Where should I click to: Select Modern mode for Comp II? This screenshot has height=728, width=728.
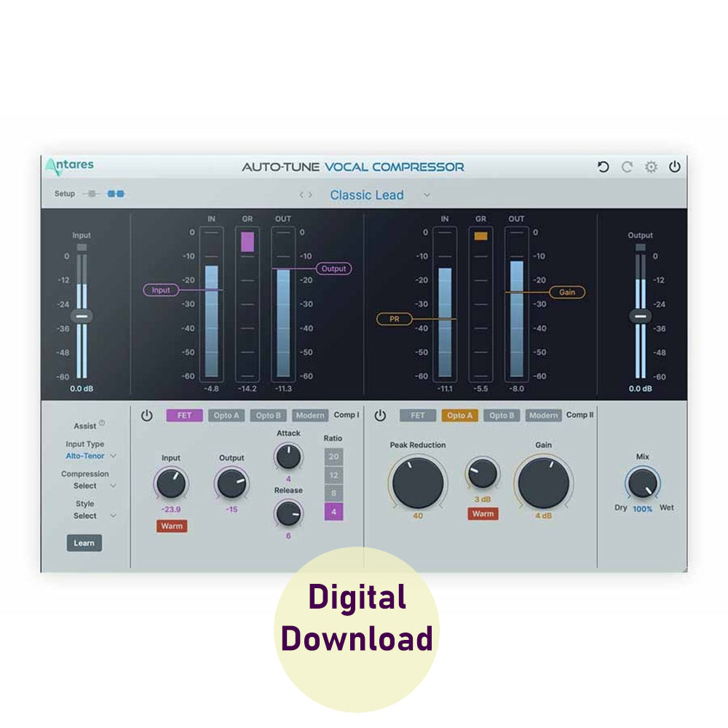pos(544,415)
